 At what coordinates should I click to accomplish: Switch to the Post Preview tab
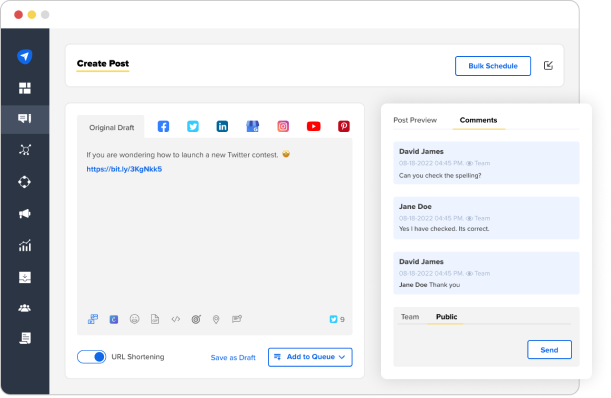click(415, 120)
